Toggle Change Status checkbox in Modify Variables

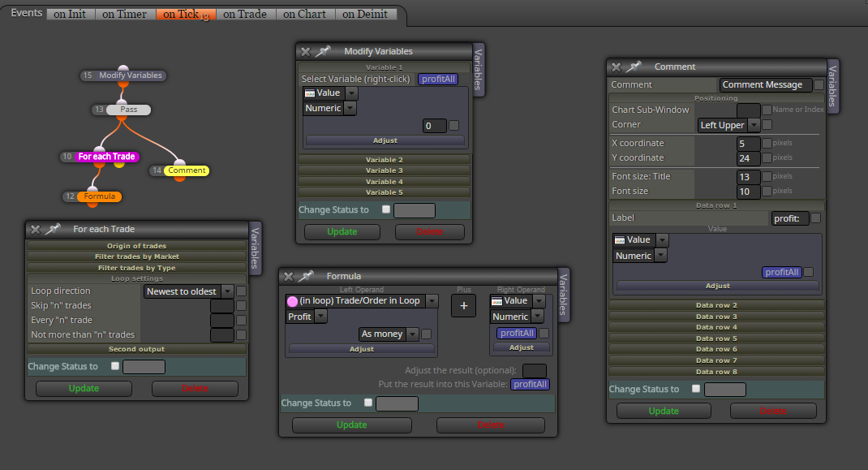386,209
